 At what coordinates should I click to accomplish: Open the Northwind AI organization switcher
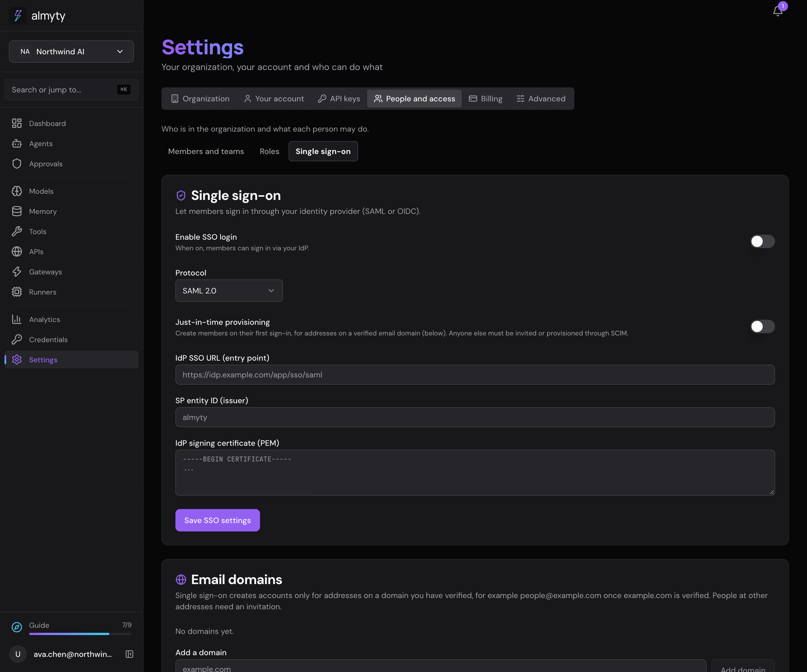[x=71, y=52]
